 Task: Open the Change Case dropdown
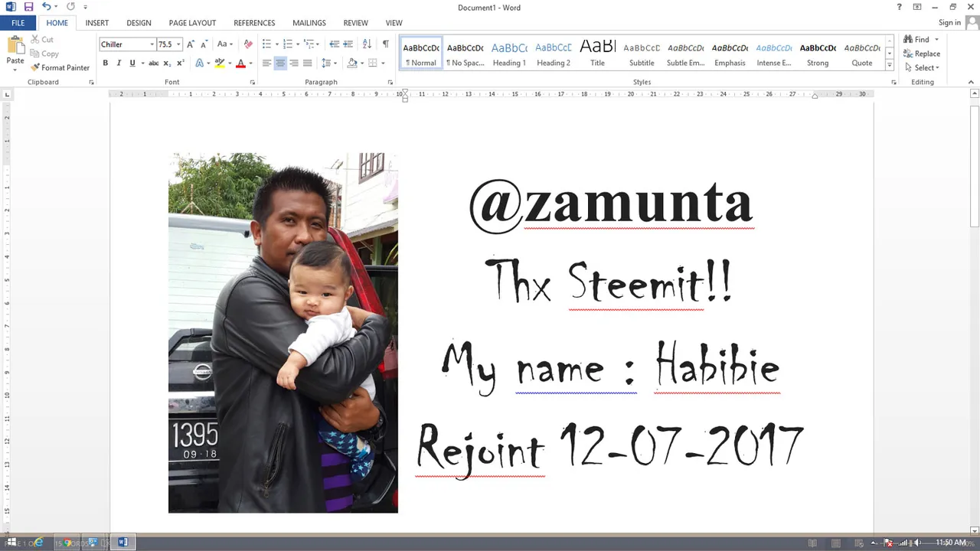click(224, 44)
